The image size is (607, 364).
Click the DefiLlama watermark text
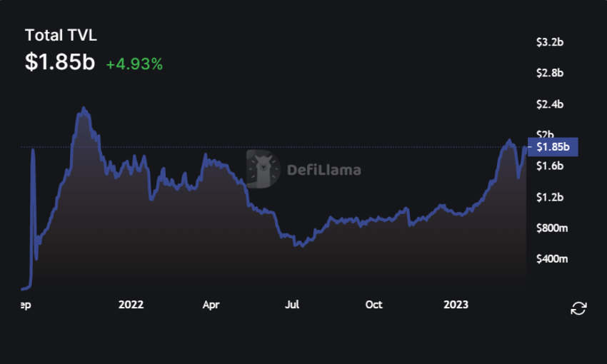click(x=324, y=170)
